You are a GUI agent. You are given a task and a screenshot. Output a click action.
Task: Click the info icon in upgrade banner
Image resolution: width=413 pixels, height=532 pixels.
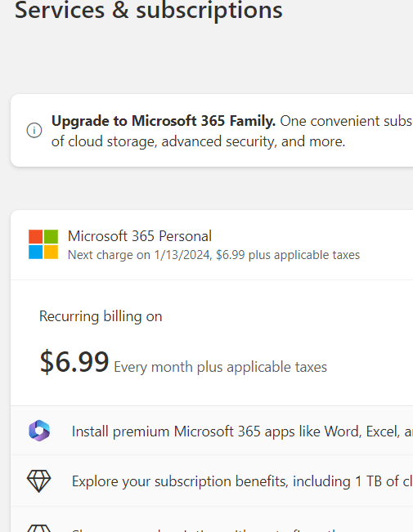(34, 130)
